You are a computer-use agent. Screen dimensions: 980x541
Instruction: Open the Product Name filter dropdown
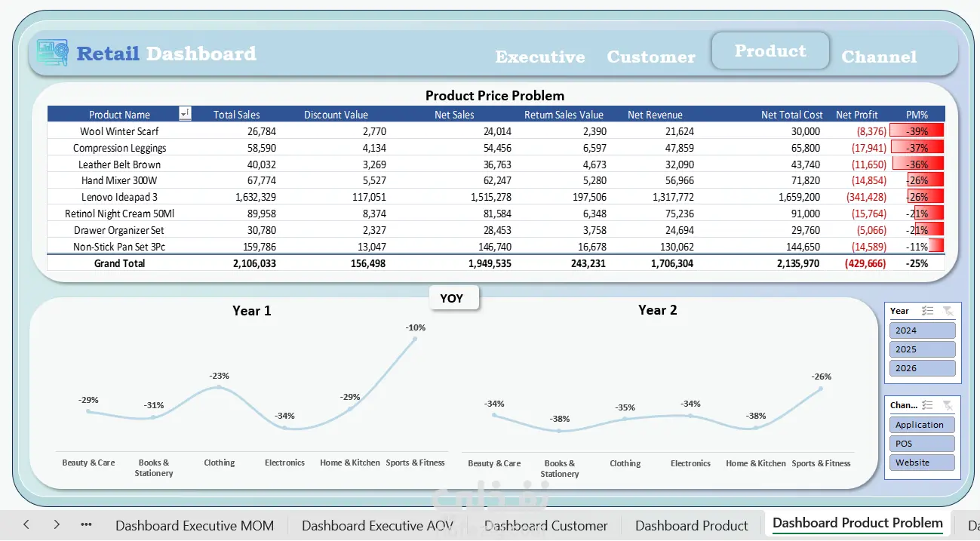[185, 114]
